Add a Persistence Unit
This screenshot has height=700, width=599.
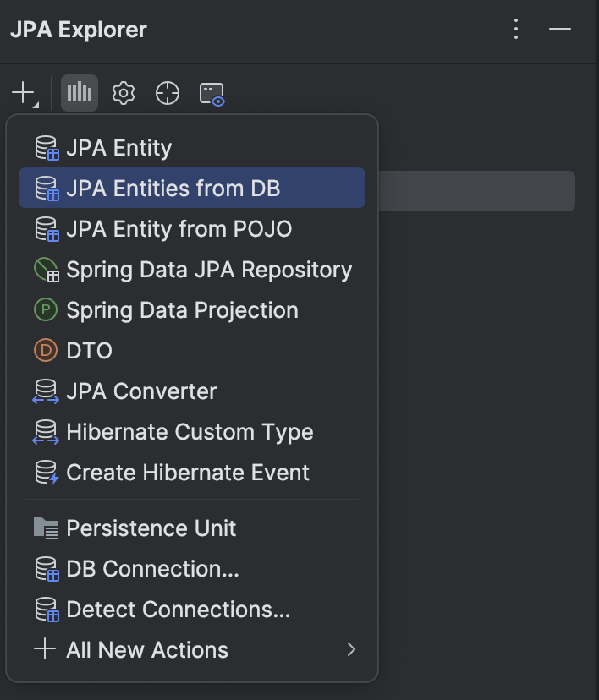pos(192,528)
